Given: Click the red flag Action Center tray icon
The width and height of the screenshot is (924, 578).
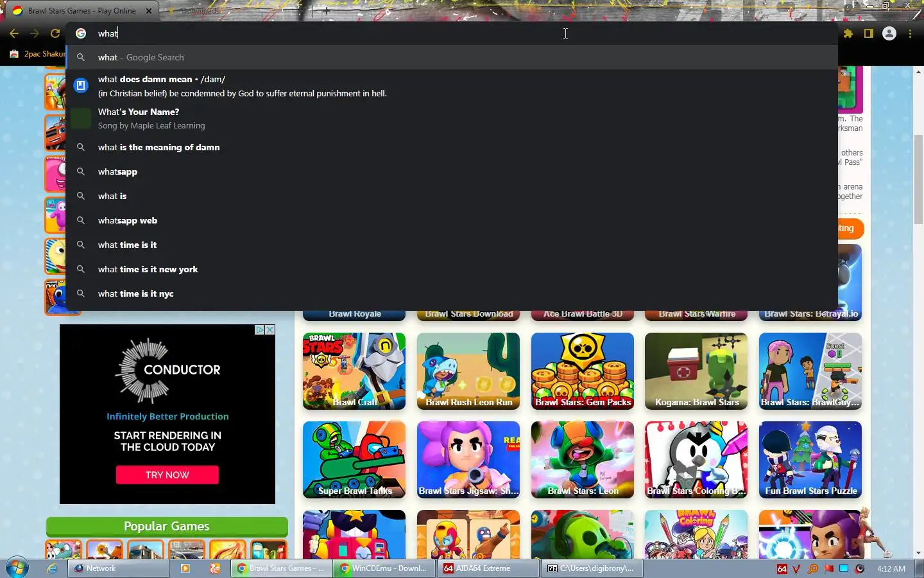Looking at the screenshot, I should (828, 569).
